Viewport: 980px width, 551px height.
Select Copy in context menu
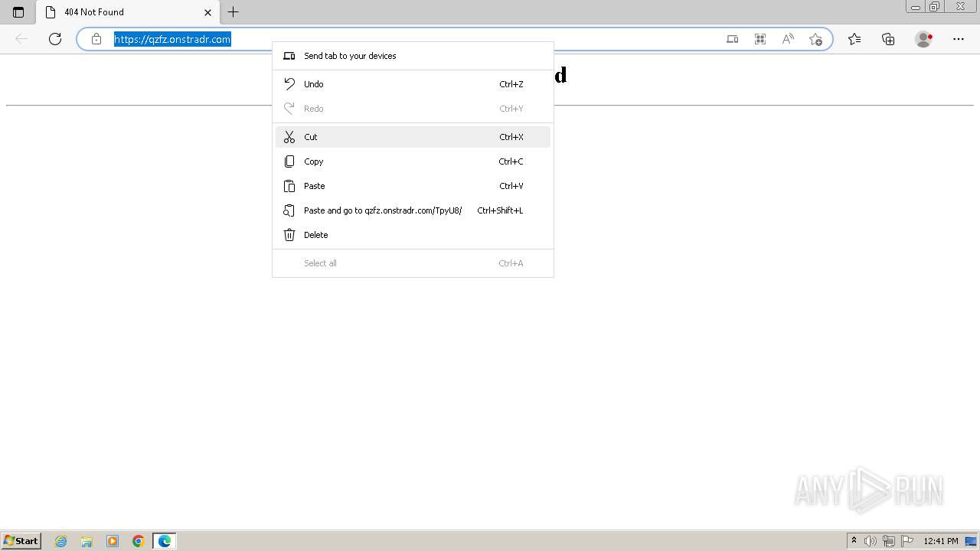point(413,161)
